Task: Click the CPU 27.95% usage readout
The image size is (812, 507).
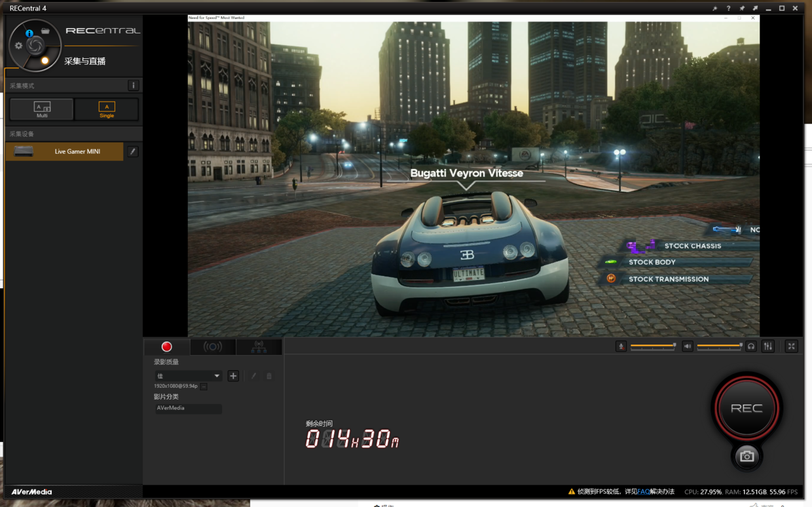Action: click(x=703, y=492)
